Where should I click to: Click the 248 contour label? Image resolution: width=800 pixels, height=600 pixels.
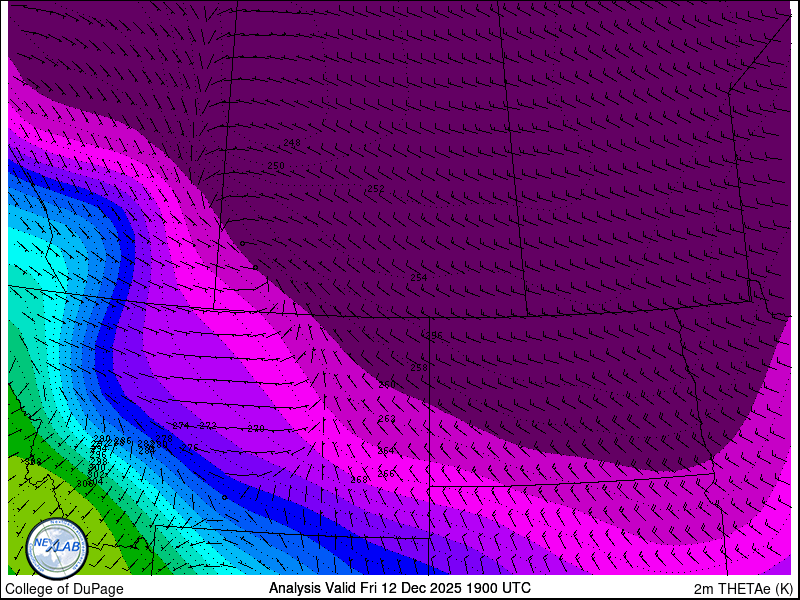pos(292,143)
